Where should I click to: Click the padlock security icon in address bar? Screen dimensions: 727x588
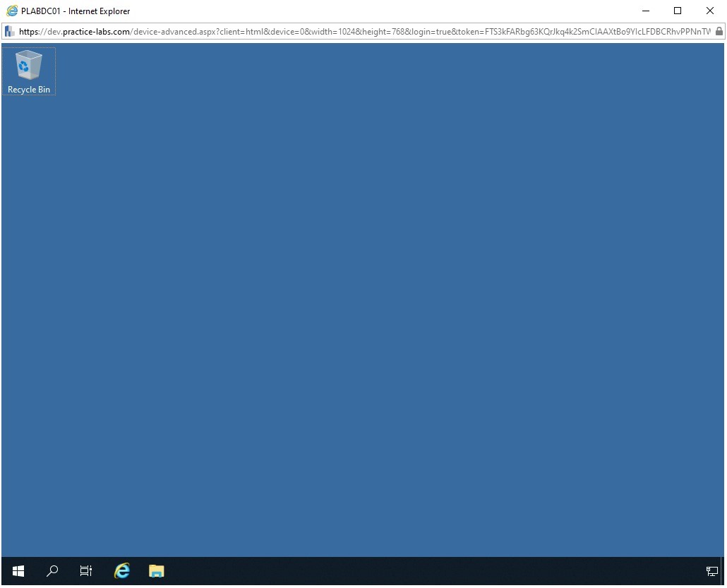click(x=719, y=32)
